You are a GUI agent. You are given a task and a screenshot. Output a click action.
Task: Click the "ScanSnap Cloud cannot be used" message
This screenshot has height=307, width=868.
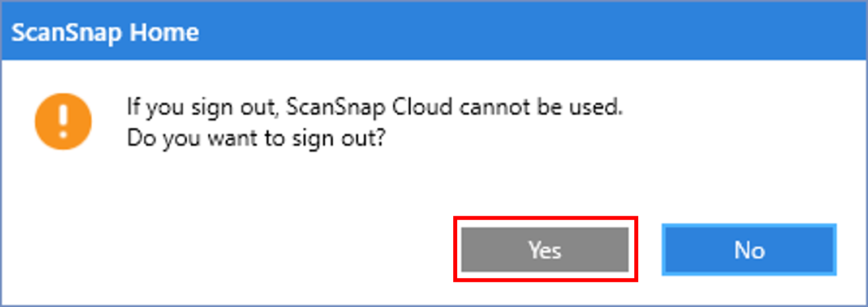coord(374,106)
